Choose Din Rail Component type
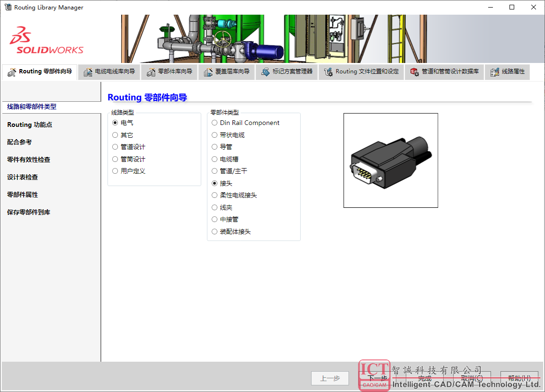 point(214,123)
